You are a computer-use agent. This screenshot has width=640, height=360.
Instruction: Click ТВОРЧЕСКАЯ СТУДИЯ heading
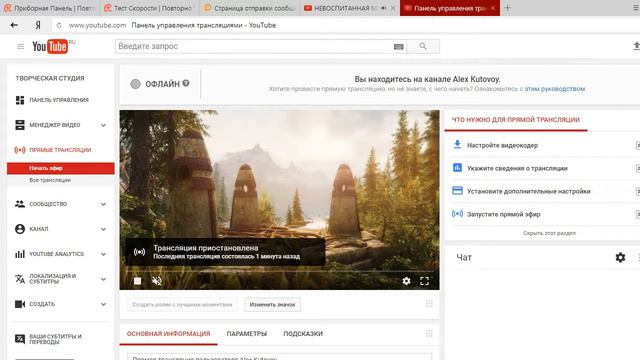tap(50, 78)
